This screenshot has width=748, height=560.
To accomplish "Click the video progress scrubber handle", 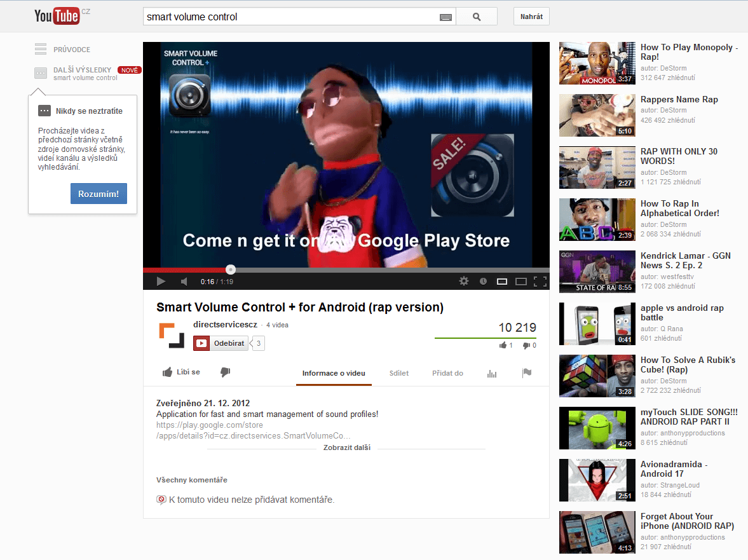I will (x=231, y=270).
